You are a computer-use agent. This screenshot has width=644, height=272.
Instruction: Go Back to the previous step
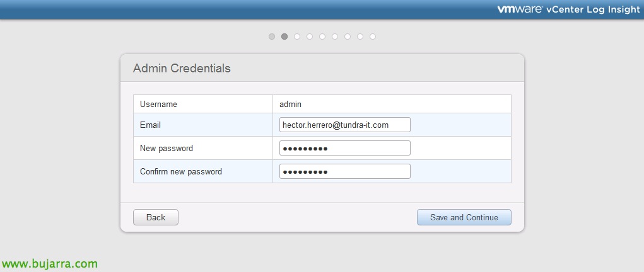tap(156, 217)
